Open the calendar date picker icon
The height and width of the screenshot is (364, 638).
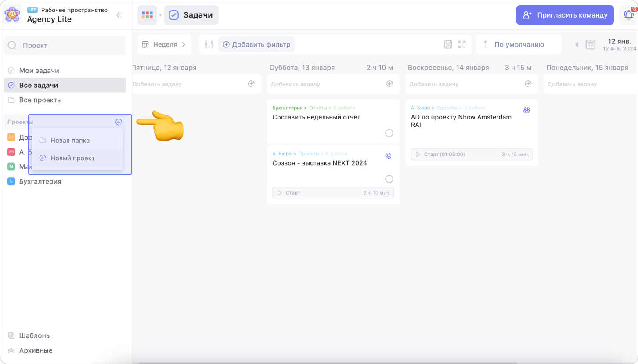pyautogui.click(x=591, y=44)
